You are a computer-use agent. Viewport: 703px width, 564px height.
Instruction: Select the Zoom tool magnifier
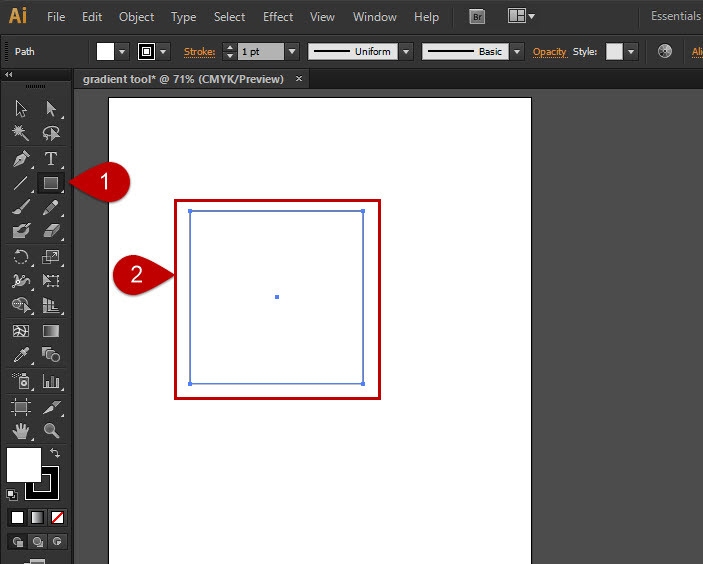(50, 431)
